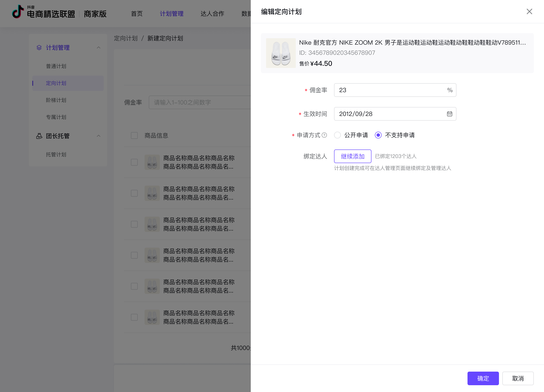The width and height of the screenshot is (544, 392).
Task: Click the Douyin logo in the header
Action: (18, 11)
